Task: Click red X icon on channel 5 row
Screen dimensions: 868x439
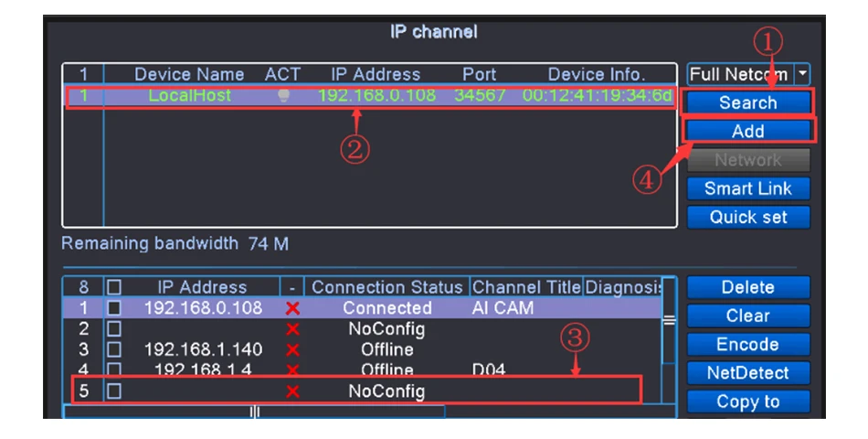Action: pyautogui.click(x=292, y=391)
